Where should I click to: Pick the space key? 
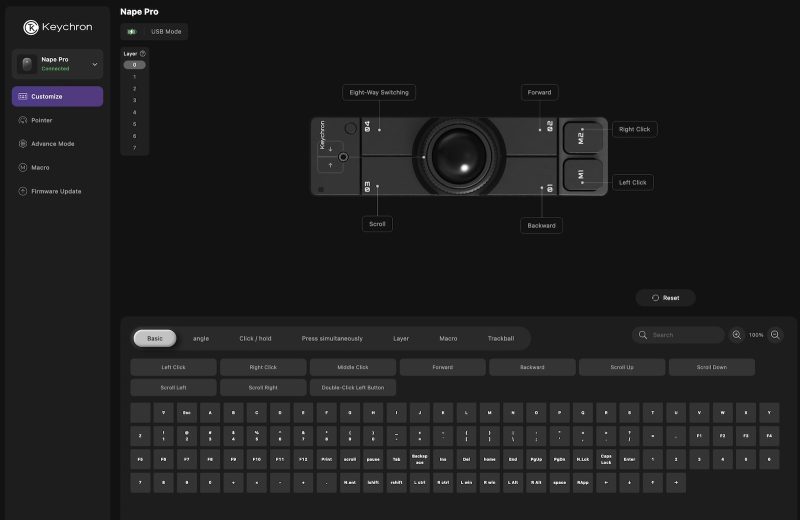[x=560, y=483]
